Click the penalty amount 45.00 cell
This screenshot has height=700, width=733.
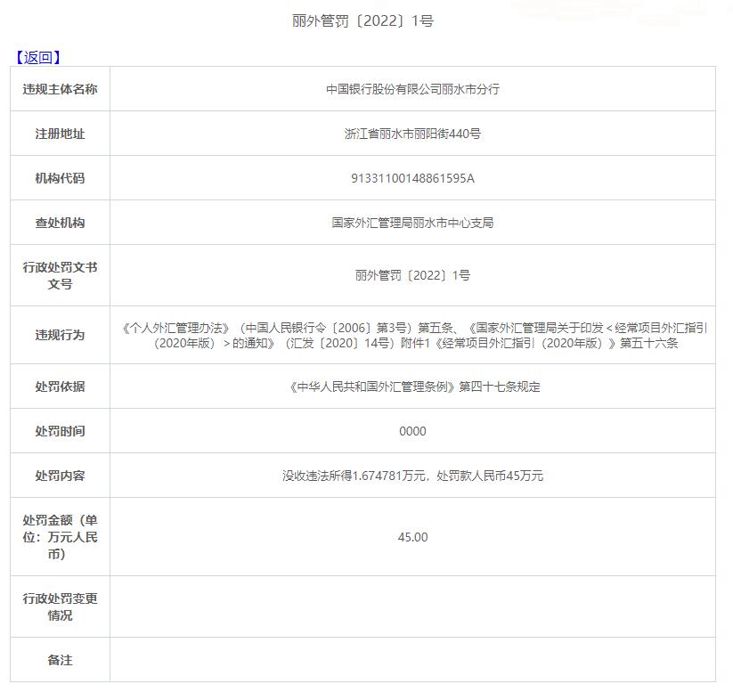411,537
